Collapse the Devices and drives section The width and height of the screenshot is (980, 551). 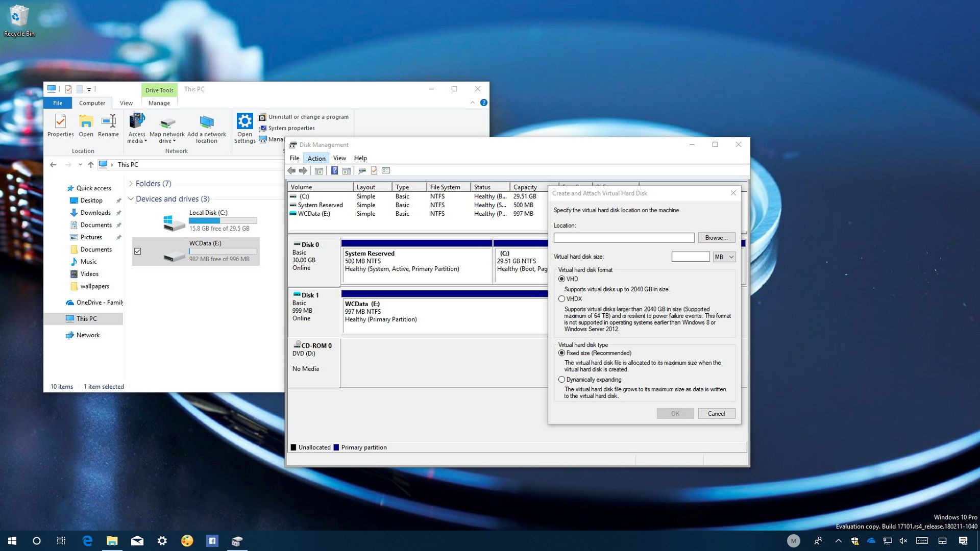[x=132, y=198]
